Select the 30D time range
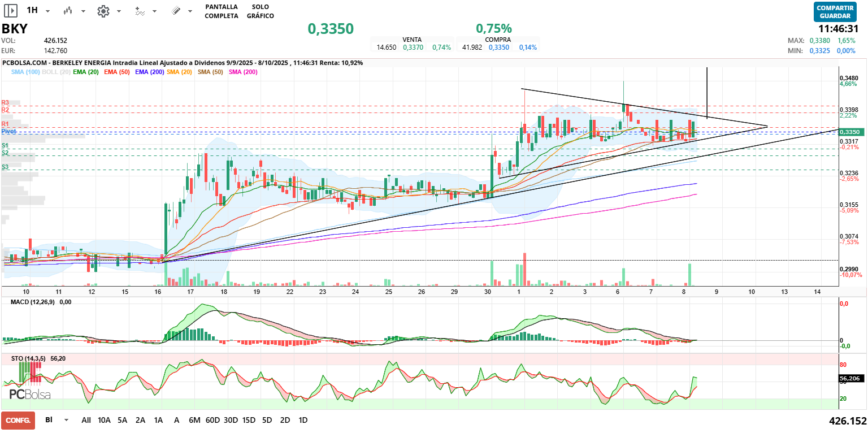This screenshot has height=433, width=868. tap(231, 420)
